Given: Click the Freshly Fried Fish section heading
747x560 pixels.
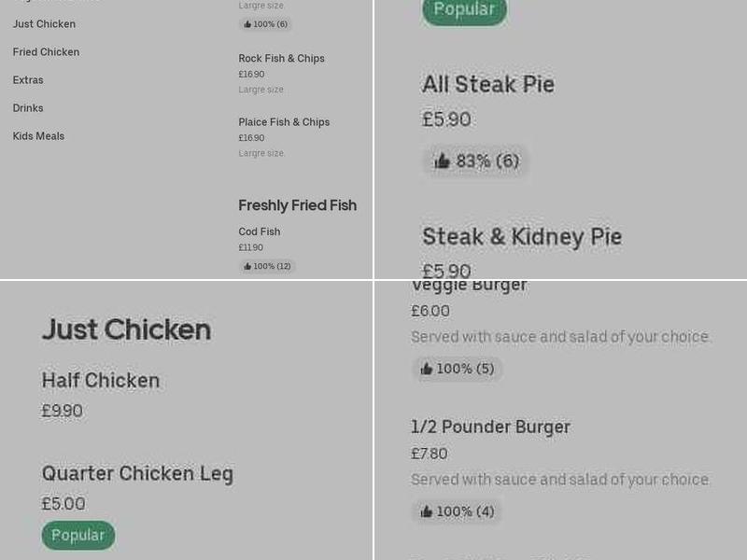Looking at the screenshot, I should 297,205.
